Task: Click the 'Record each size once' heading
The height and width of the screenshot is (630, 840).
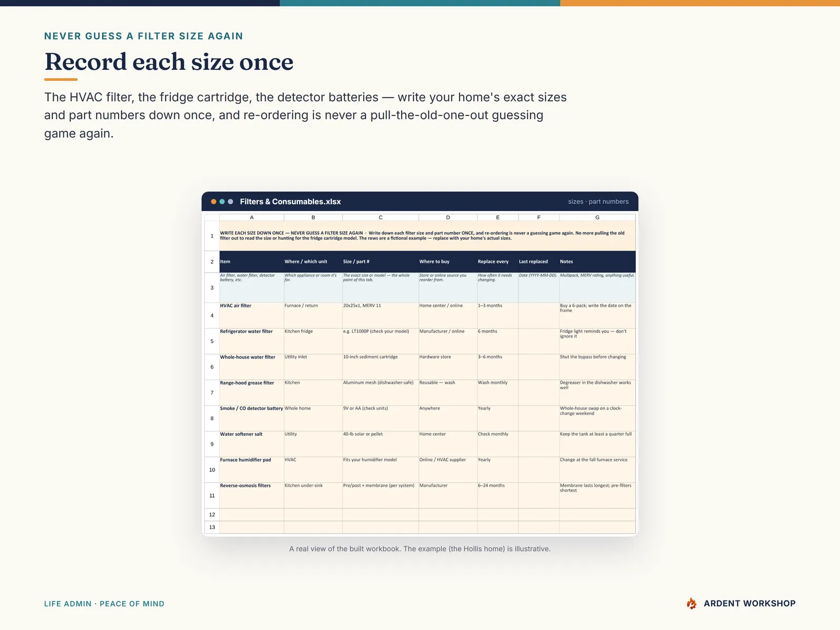Action: (169, 62)
